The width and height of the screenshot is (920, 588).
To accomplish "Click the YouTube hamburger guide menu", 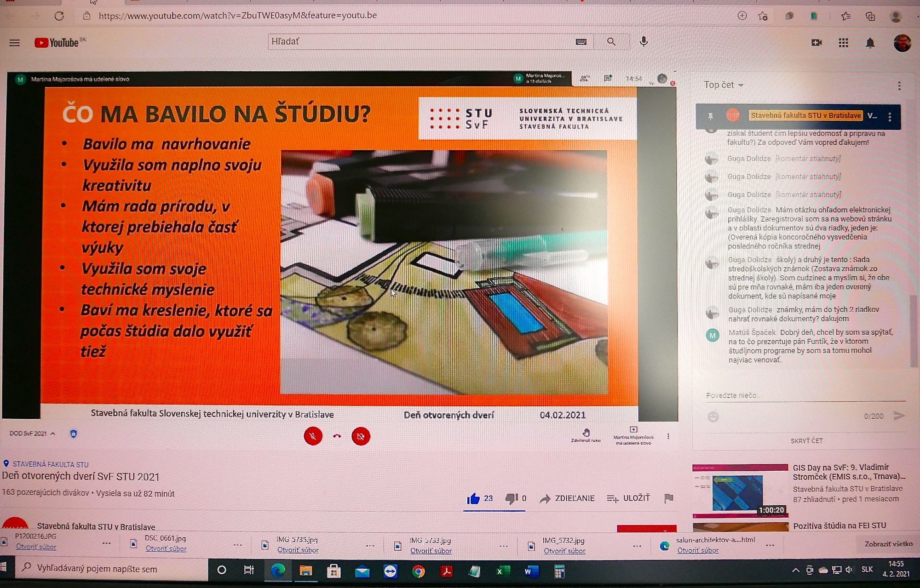I will [x=14, y=43].
